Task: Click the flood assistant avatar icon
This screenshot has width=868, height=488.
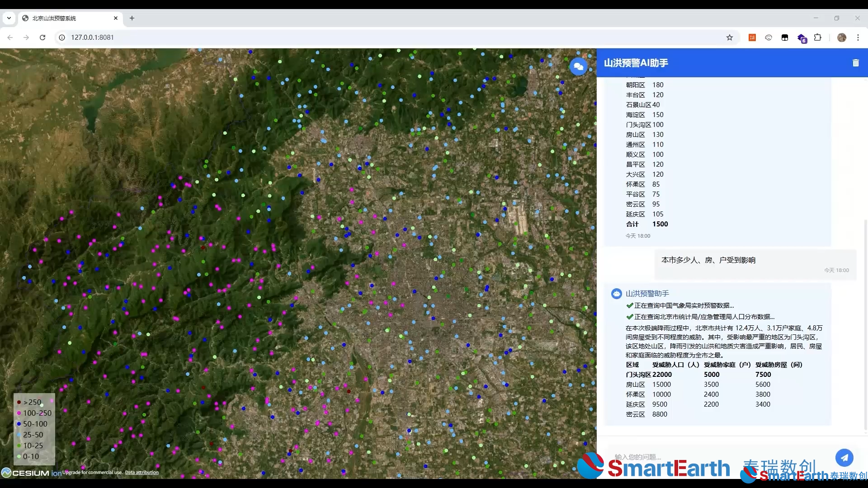Action: (616, 294)
